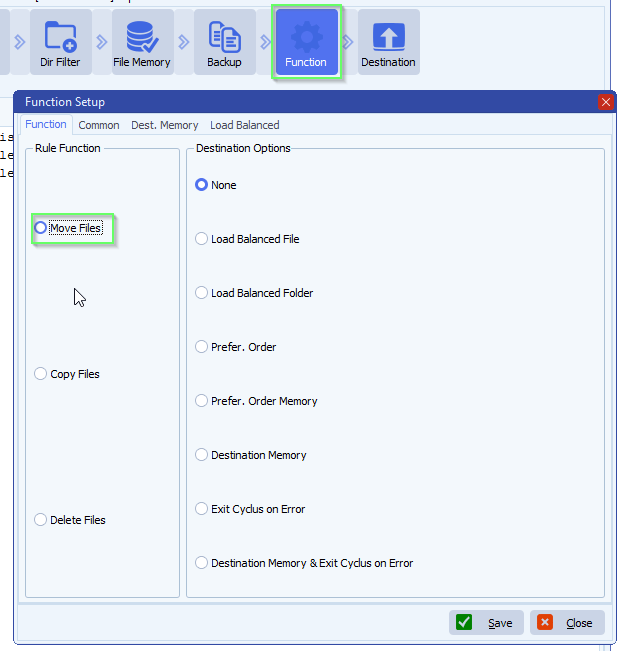The image size is (626, 651).
Task: Switch to the Dest. Memory tab
Action: pos(165,125)
